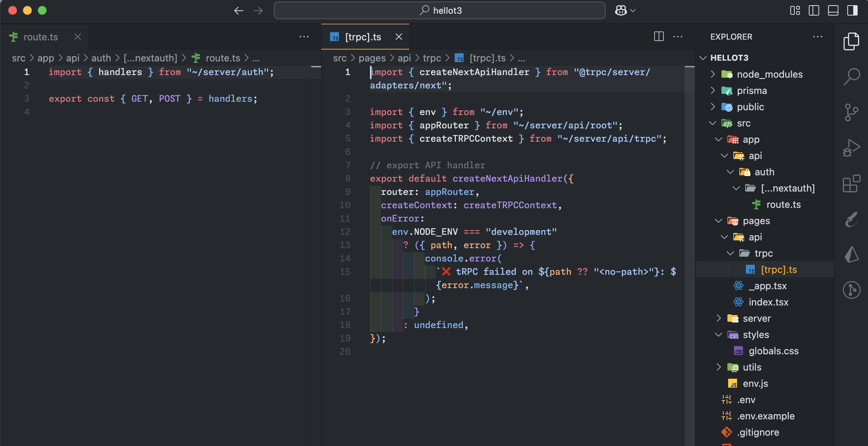Split the [trpc].ts editor right
The image size is (868, 446).
coord(659,37)
